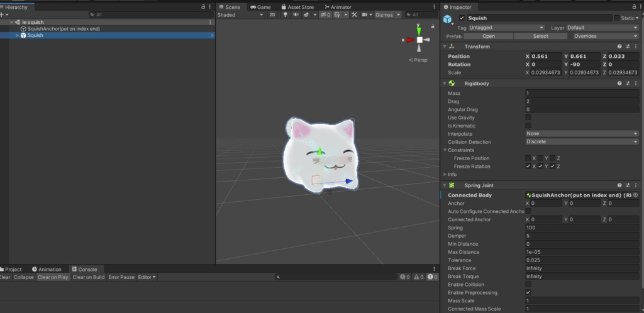Toggle Freeze Position X checkbox
Image resolution: width=644 pixels, height=313 pixels.
point(528,158)
